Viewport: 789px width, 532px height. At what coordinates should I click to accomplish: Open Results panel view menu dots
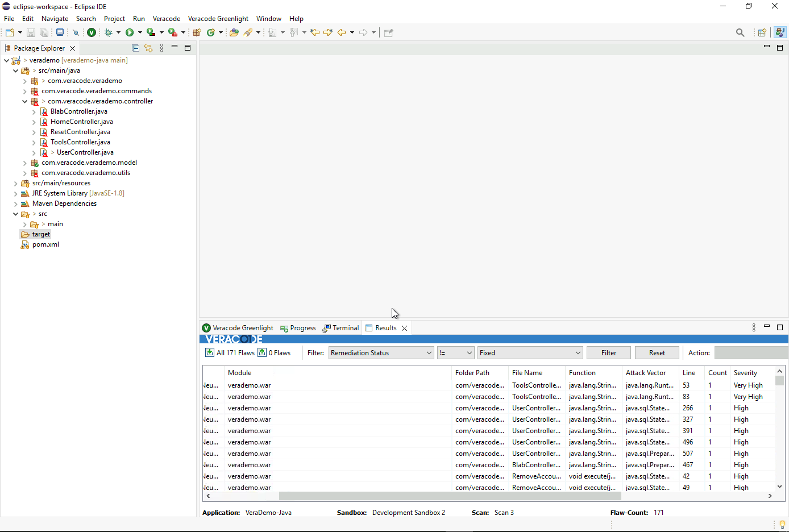pos(754,328)
